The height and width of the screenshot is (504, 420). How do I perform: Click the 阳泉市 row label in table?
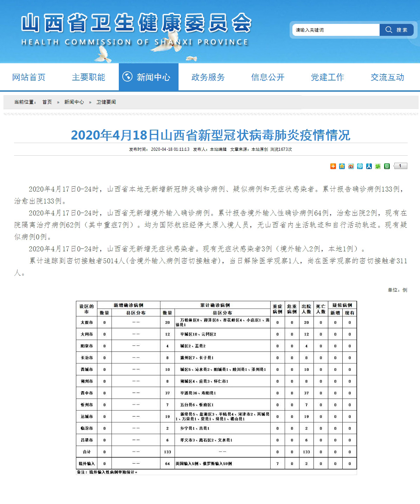(87, 346)
